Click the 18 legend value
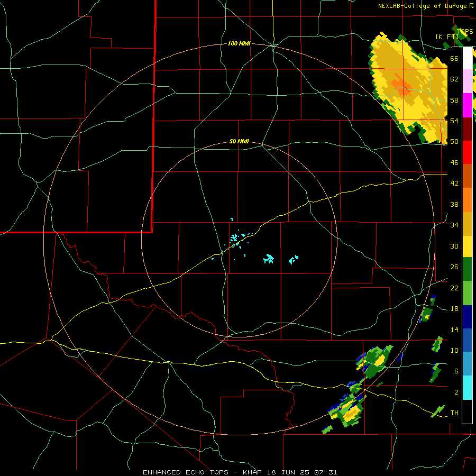This screenshot has width=476, height=476. 454,309
